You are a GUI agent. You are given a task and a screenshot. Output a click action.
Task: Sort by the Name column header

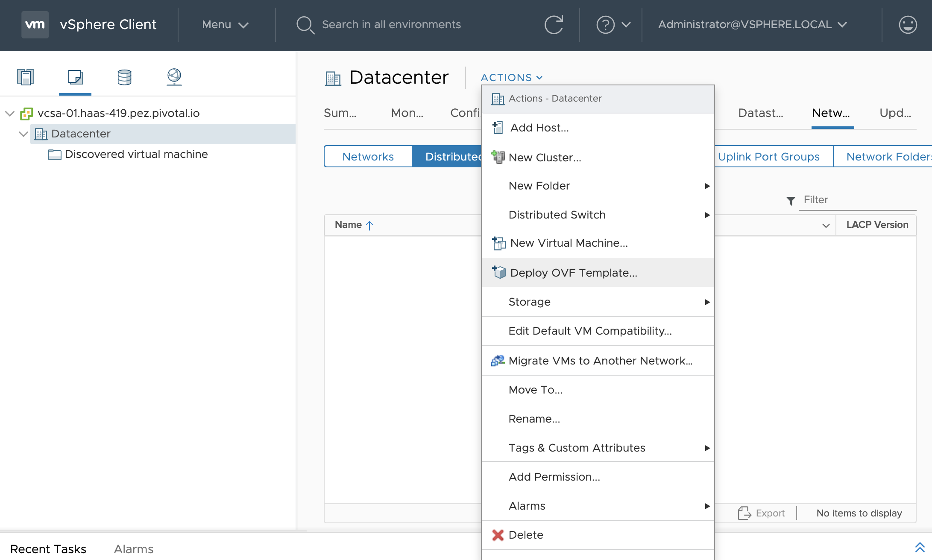click(349, 225)
